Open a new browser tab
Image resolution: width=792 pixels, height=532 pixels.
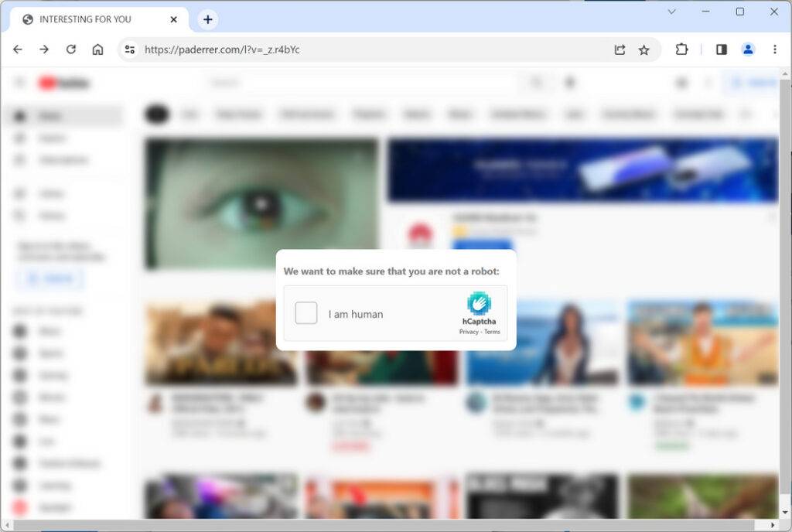click(x=207, y=19)
